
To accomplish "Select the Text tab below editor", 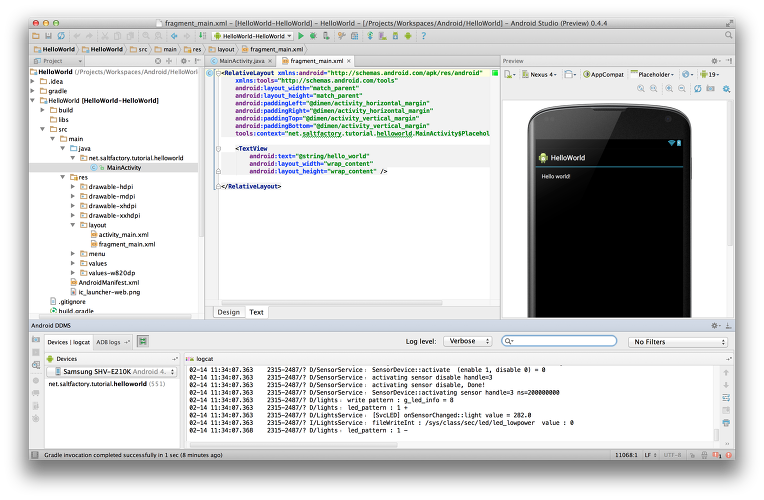I will click(256, 312).
